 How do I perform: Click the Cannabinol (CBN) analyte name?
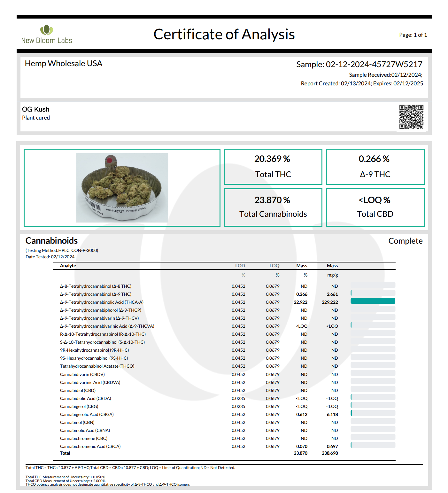click(77, 422)
